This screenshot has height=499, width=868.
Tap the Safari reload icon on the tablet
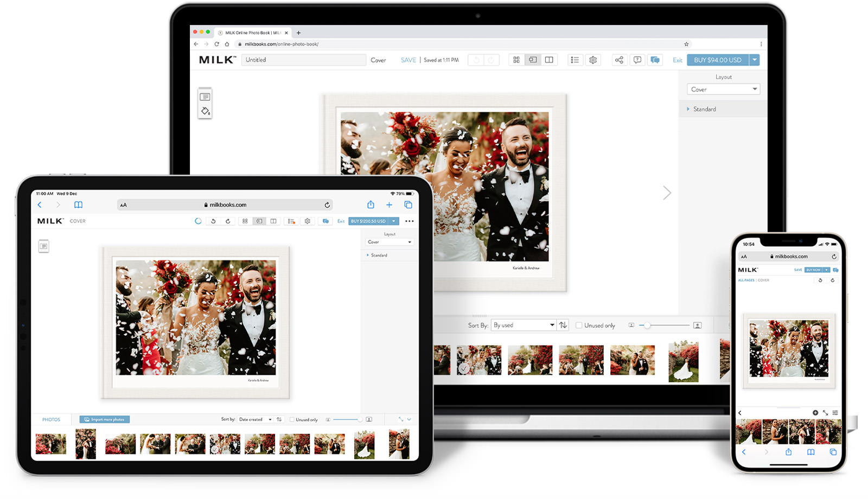tap(327, 205)
